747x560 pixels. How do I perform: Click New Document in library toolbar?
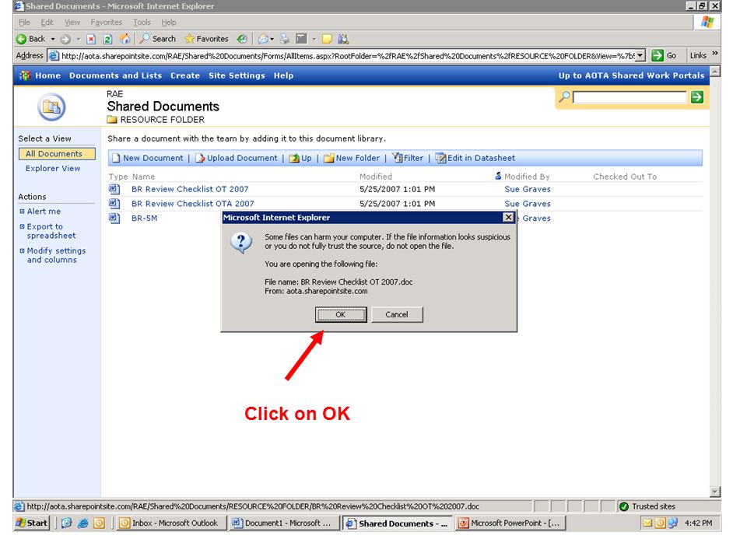tap(148, 158)
